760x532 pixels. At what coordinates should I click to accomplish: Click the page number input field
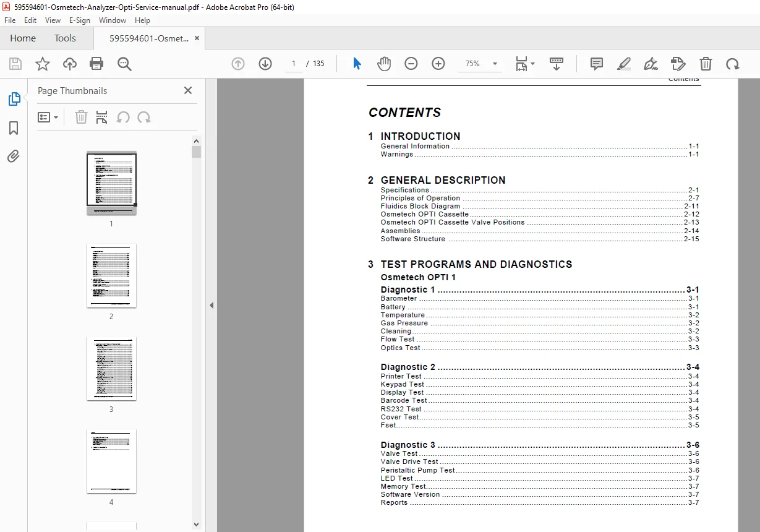point(294,64)
